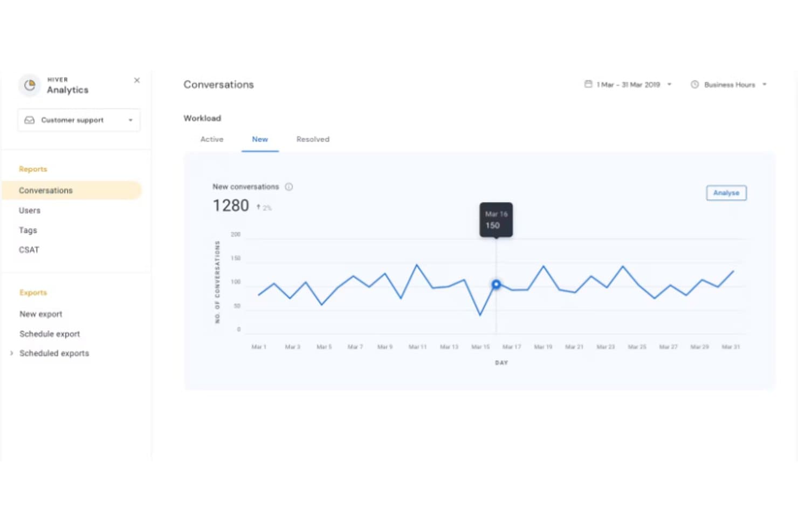Create a New export
798x532 pixels.
tap(41, 314)
